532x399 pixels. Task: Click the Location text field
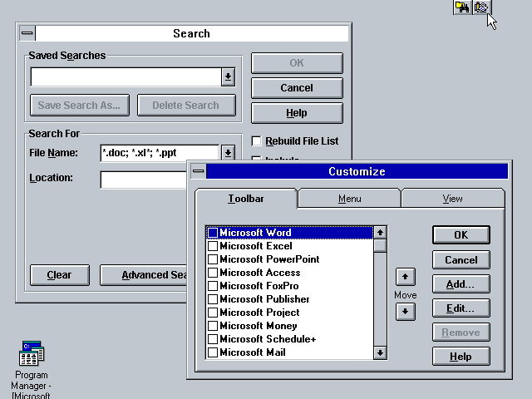coord(144,180)
